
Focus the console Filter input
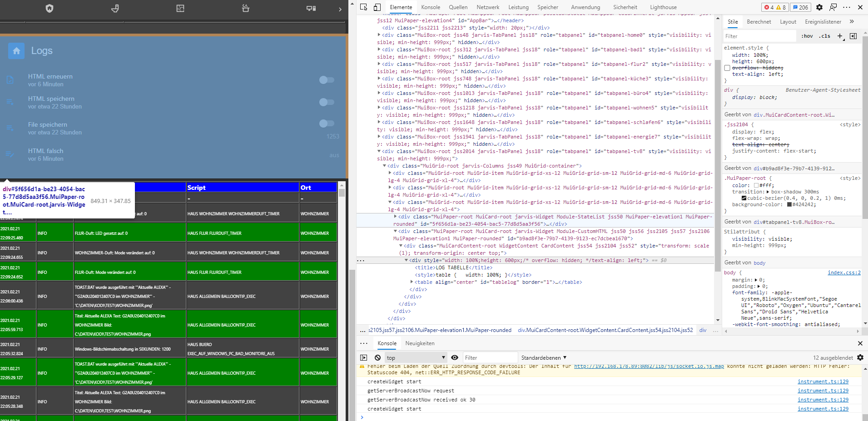[490, 358]
